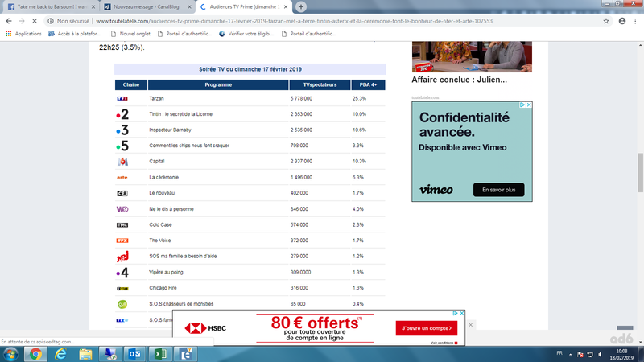Click the browser forward arrow
The height and width of the screenshot is (362, 644).
[22, 21]
